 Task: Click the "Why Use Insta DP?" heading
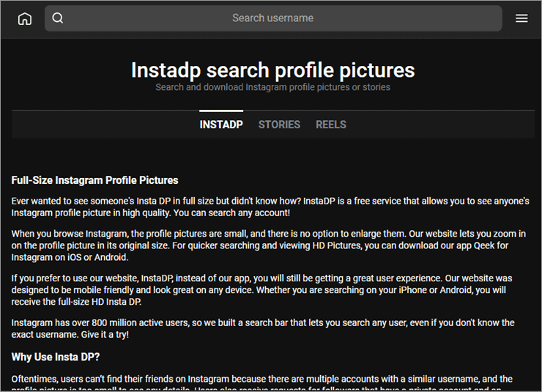click(x=56, y=357)
